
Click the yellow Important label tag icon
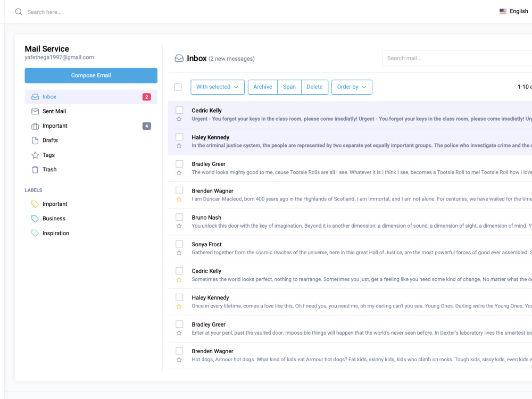[35, 204]
